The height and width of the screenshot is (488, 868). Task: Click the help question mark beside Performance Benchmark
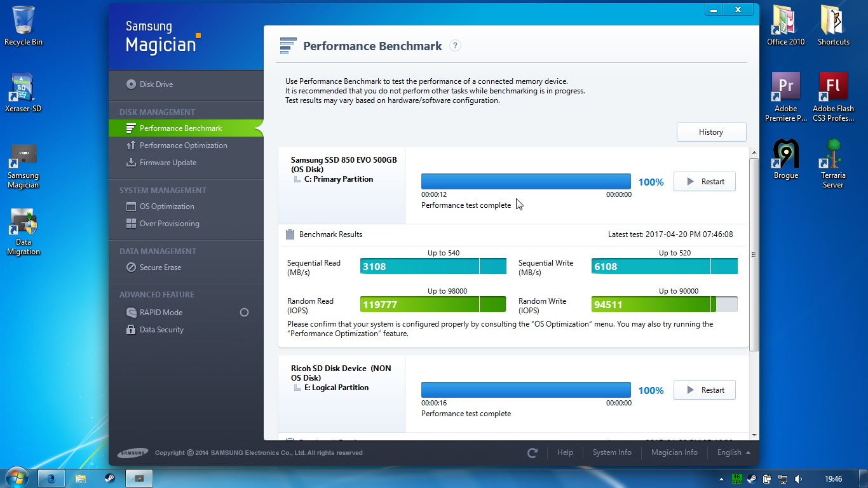(455, 46)
